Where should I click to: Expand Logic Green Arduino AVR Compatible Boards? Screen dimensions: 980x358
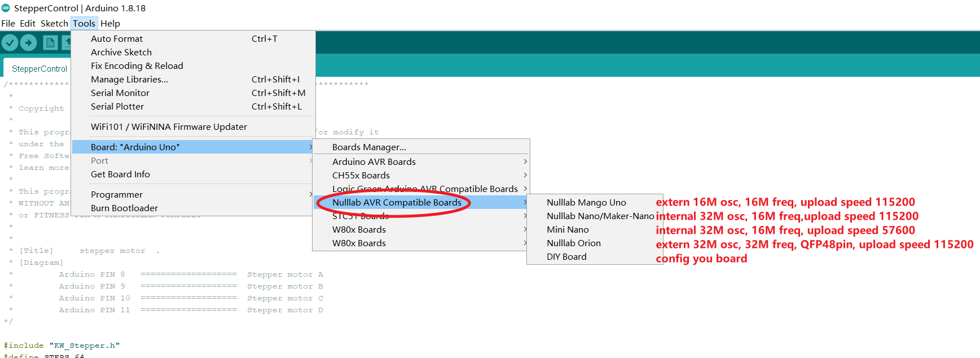pos(421,189)
